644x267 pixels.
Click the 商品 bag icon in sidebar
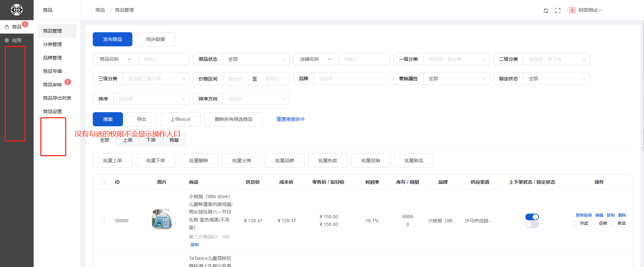[x=7, y=27]
